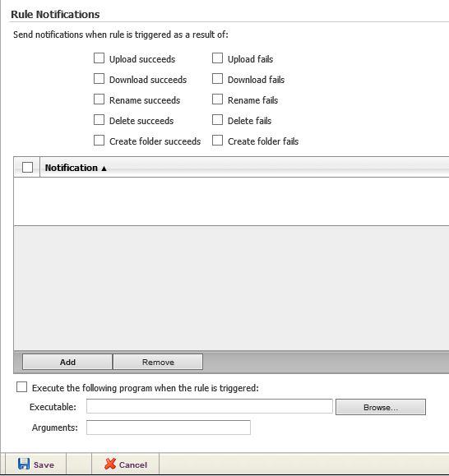The height and width of the screenshot is (476, 449).
Task: Click the 'Send notifications when rule is triggered' text
Action: [121, 35]
